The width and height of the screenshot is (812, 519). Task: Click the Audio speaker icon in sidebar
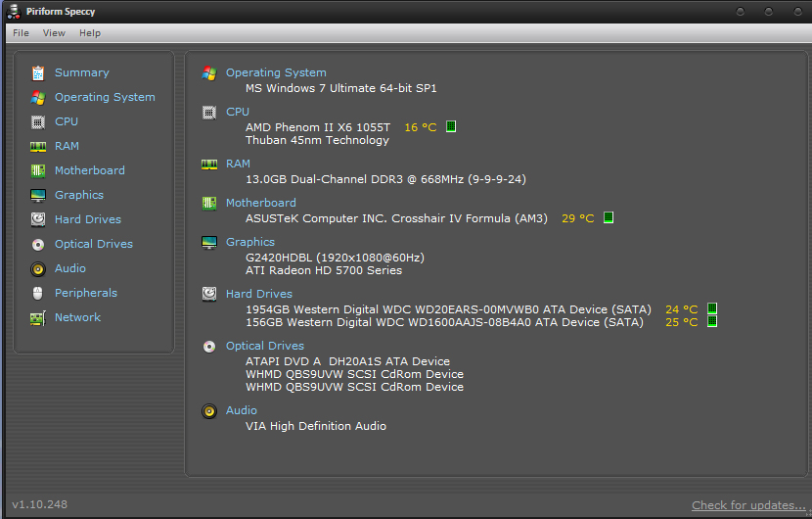point(38,268)
